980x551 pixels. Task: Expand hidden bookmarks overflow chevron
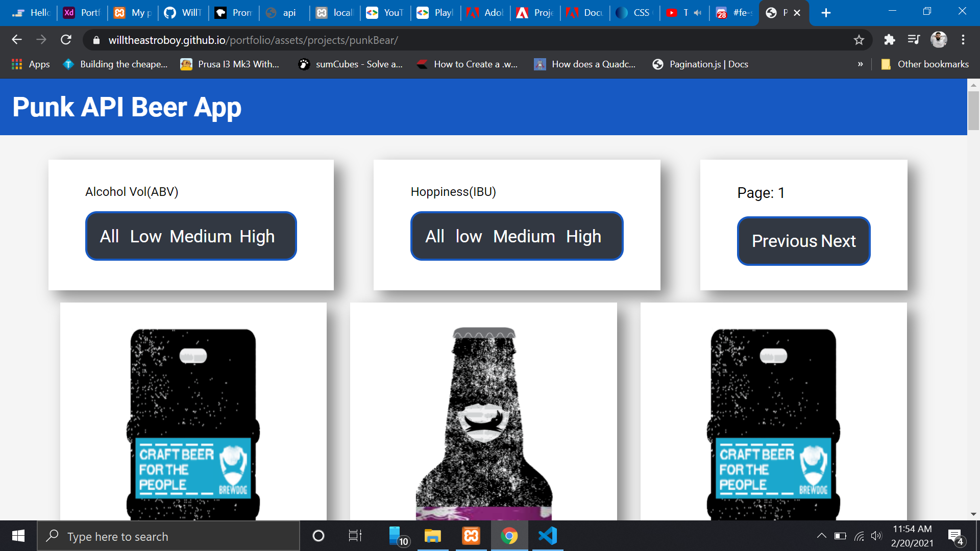pyautogui.click(x=860, y=64)
